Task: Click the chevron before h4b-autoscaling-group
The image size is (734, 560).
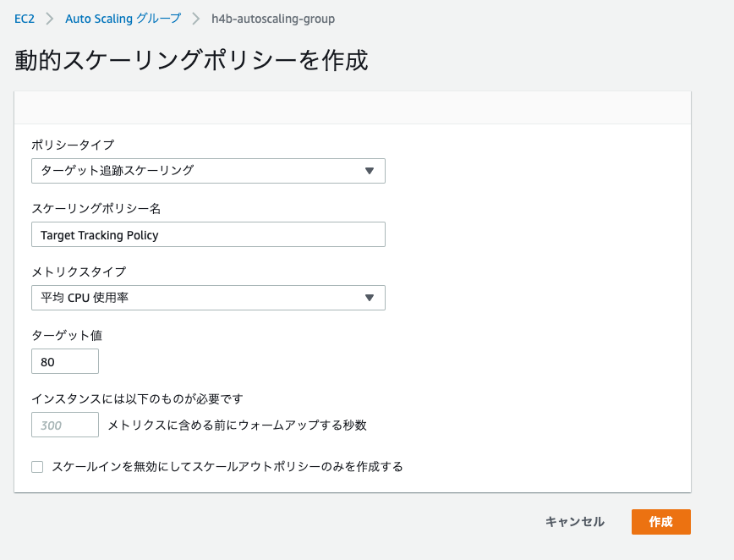Action: click(x=196, y=19)
